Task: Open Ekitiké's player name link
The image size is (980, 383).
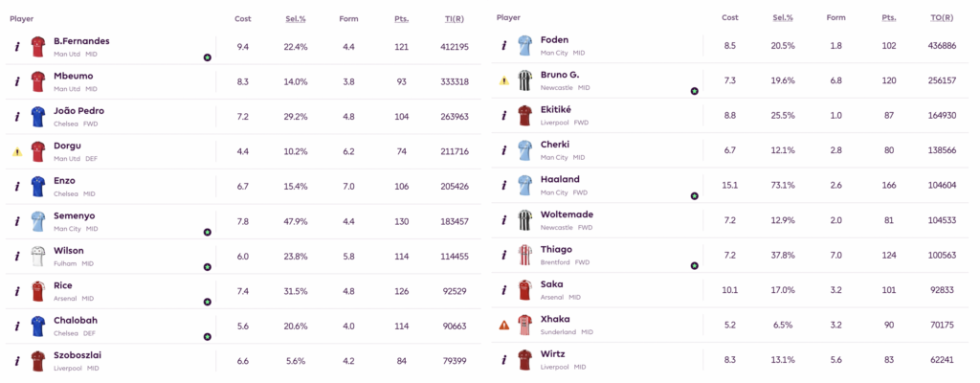Action: coord(555,110)
